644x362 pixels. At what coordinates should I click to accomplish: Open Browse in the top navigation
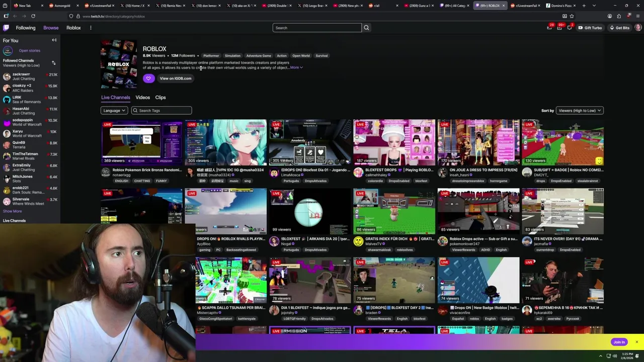[51, 28]
